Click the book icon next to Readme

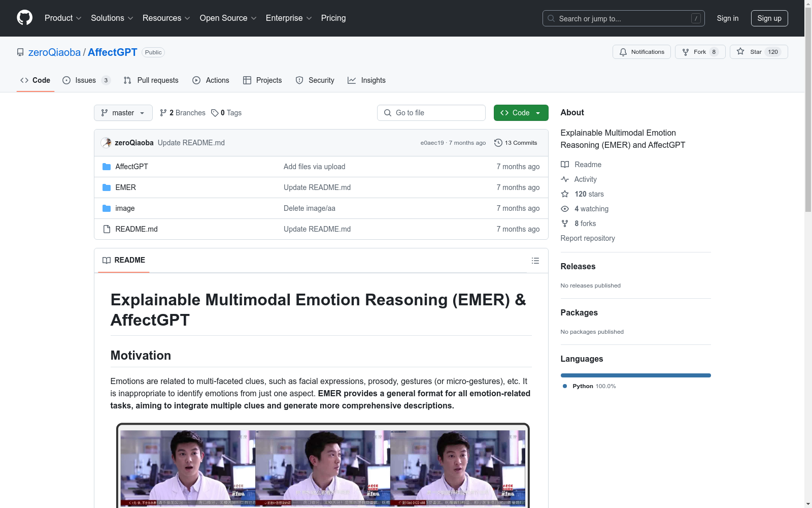pos(565,165)
